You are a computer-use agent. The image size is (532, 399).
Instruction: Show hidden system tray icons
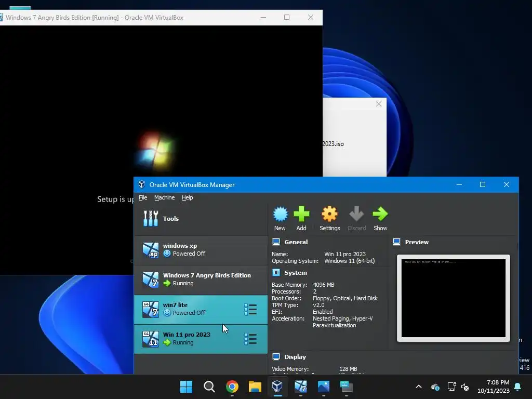coord(419,387)
